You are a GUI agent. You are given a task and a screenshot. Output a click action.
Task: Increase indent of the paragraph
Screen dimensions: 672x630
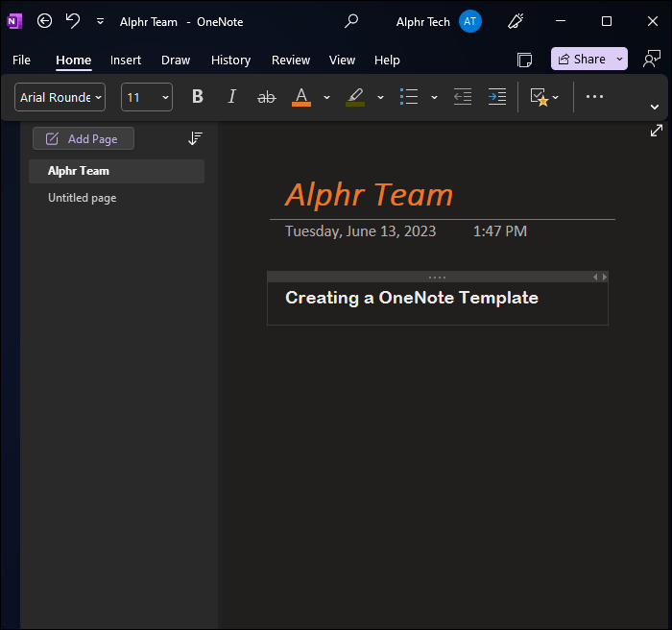pyautogui.click(x=496, y=97)
